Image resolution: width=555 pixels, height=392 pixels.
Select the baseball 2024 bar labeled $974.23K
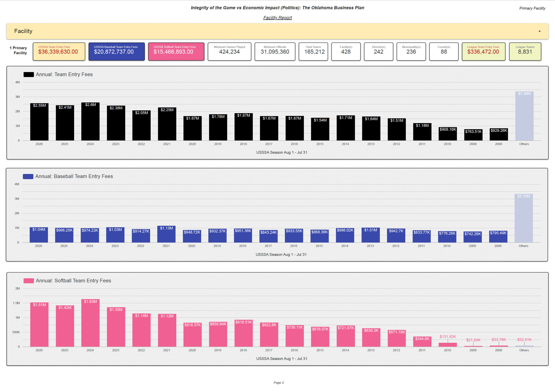(90, 235)
